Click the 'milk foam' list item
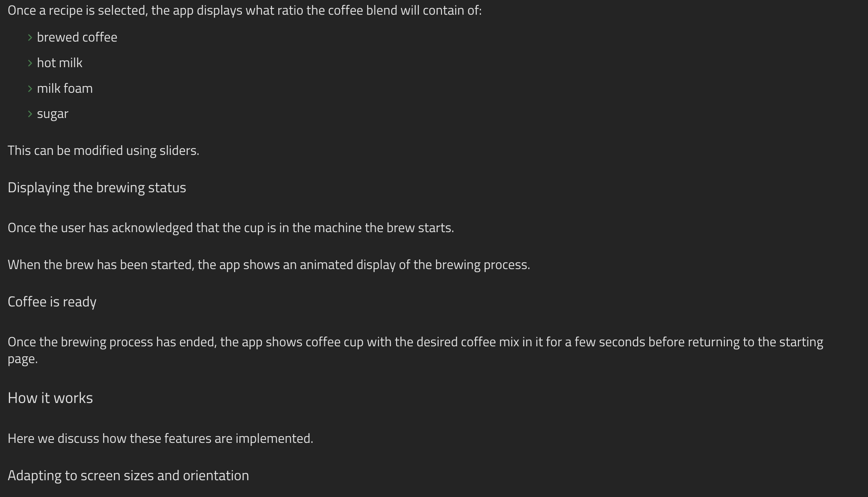 tap(65, 89)
